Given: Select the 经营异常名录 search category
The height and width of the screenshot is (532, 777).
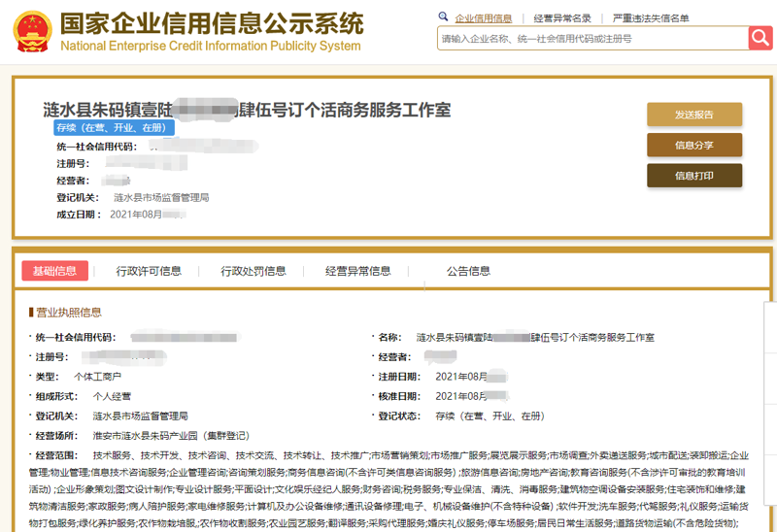Looking at the screenshot, I should pos(562,18).
